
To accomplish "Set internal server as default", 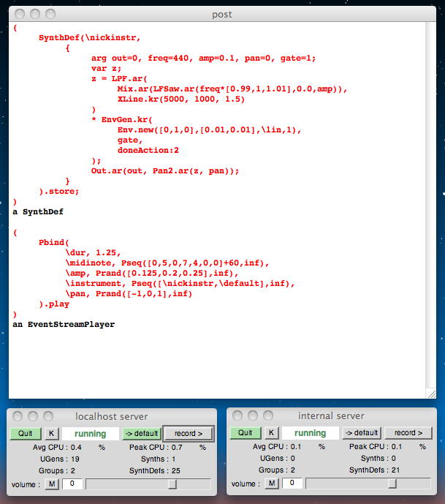I will [362, 432].
